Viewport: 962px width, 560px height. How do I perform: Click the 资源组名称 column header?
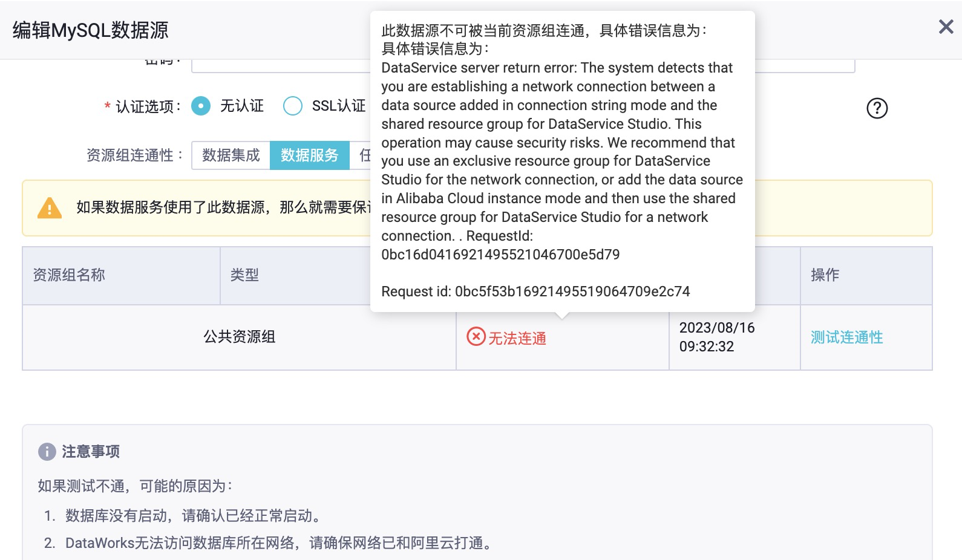point(69,275)
